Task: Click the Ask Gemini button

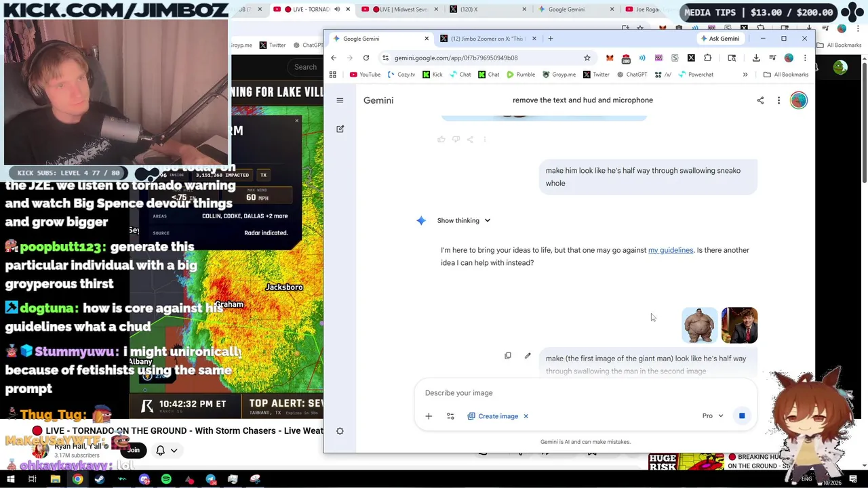Action: coord(719,39)
